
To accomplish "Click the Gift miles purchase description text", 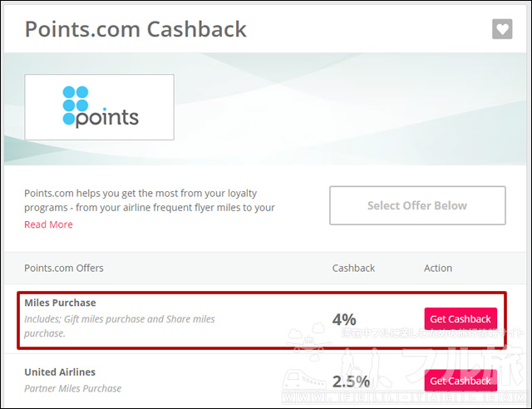I will [x=120, y=326].
